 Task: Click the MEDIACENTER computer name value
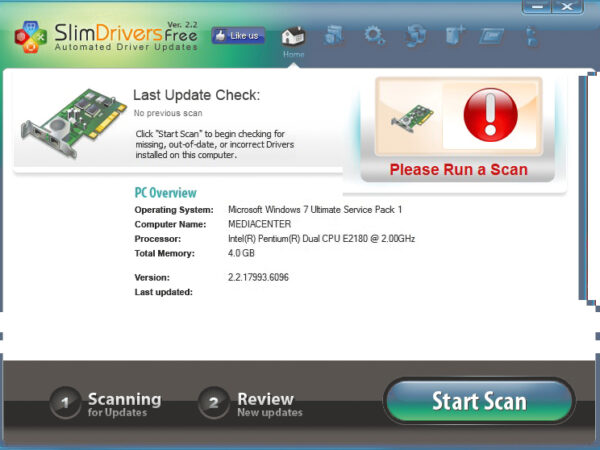click(261, 225)
